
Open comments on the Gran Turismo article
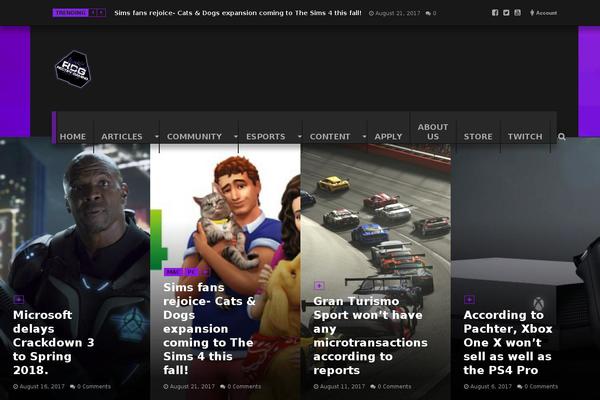[391, 387]
